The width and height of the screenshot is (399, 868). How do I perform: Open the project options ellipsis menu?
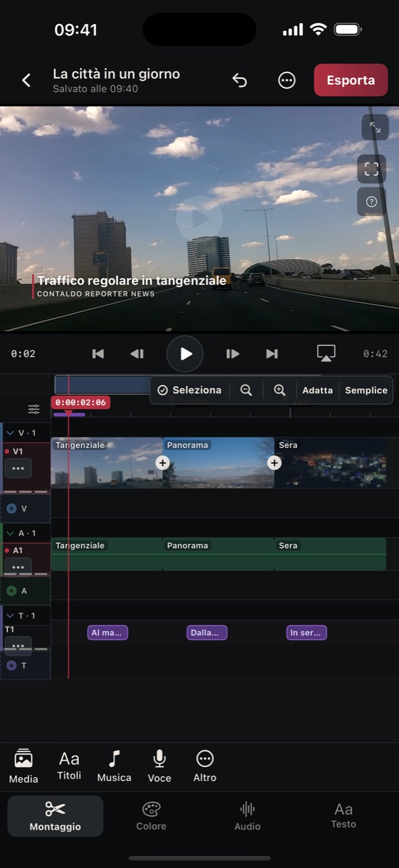point(287,80)
